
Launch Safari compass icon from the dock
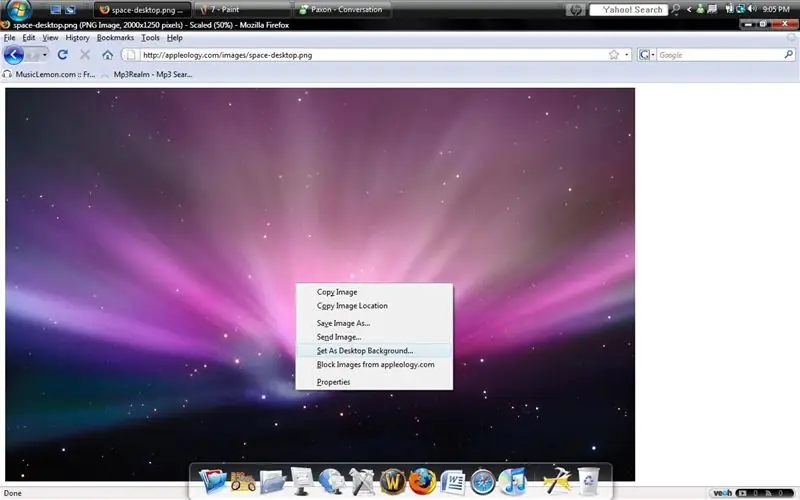click(482, 482)
